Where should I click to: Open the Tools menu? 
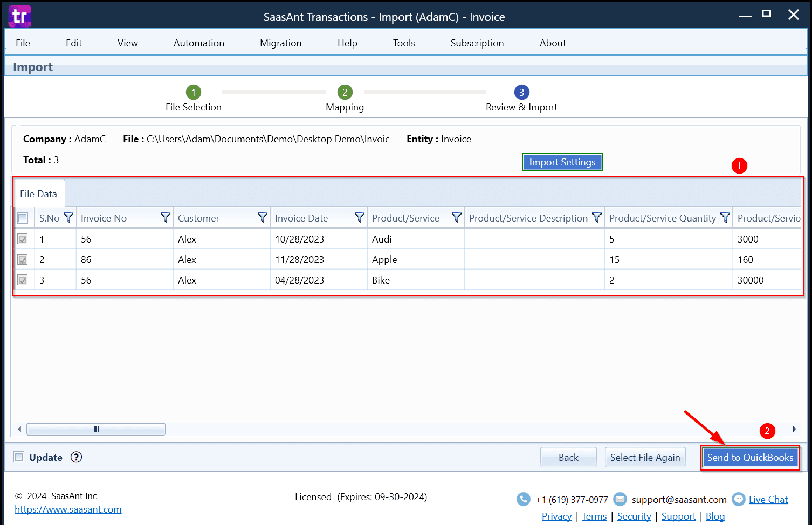404,43
